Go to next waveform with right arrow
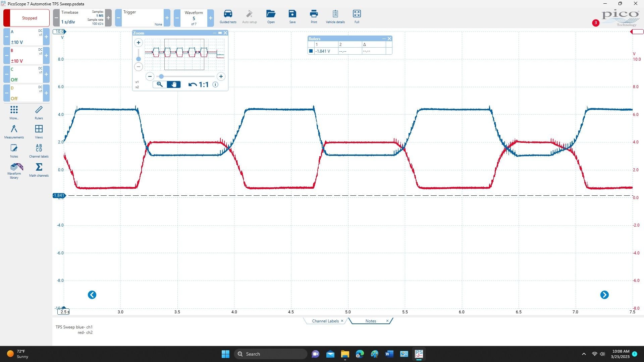Image resolution: width=644 pixels, height=362 pixels. pos(604,295)
